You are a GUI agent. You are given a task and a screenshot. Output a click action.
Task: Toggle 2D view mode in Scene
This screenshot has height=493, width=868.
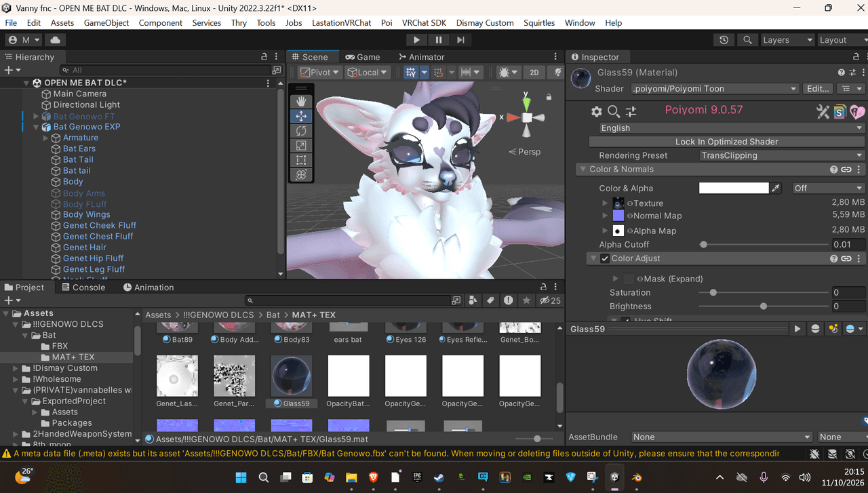point(534,73)
